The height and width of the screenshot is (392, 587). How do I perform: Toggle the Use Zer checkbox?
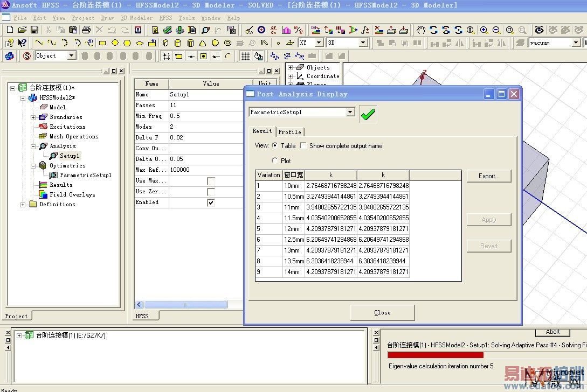pyautogui.click(x=211, y=192)
